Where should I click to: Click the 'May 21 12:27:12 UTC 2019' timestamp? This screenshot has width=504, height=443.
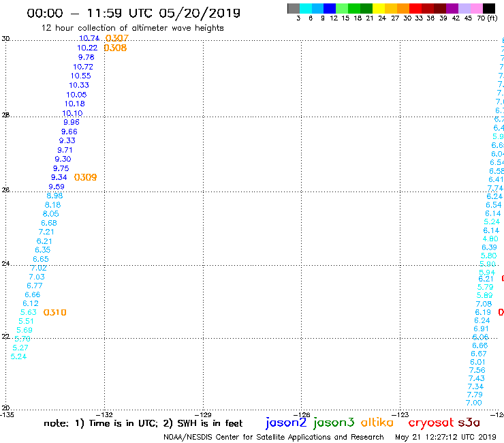446,438
